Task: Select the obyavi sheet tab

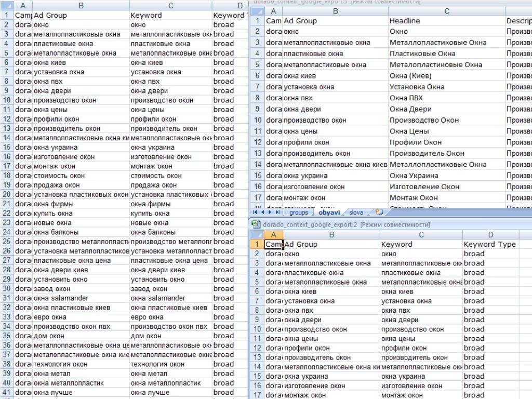Action: click(x=329, y=212)
